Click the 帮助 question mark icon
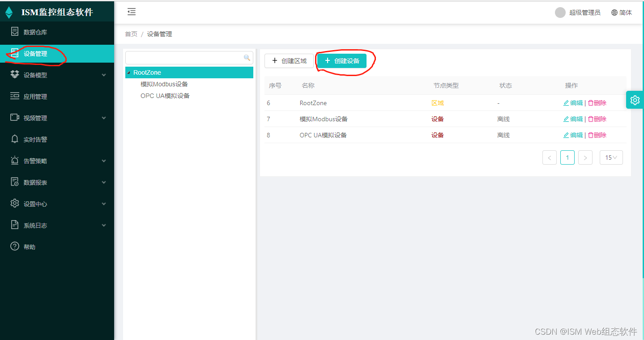This screenshot has width=644, height=340. tap(15, 246)
